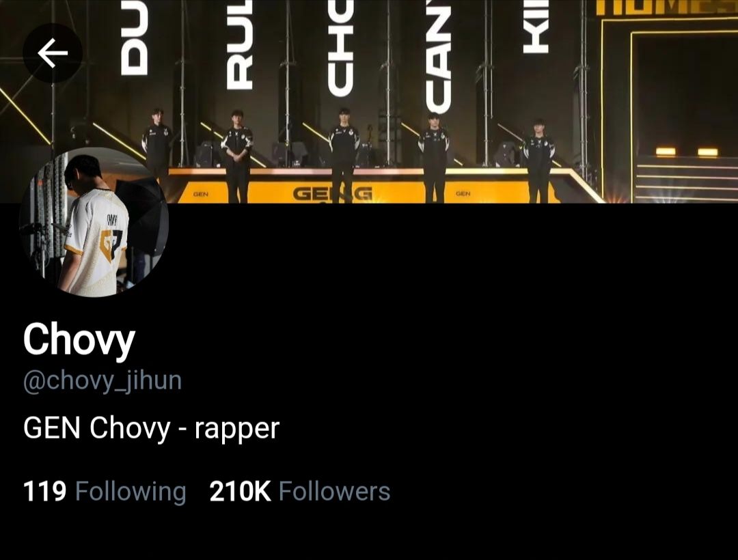Open the profile header banner image

point(369,102)
